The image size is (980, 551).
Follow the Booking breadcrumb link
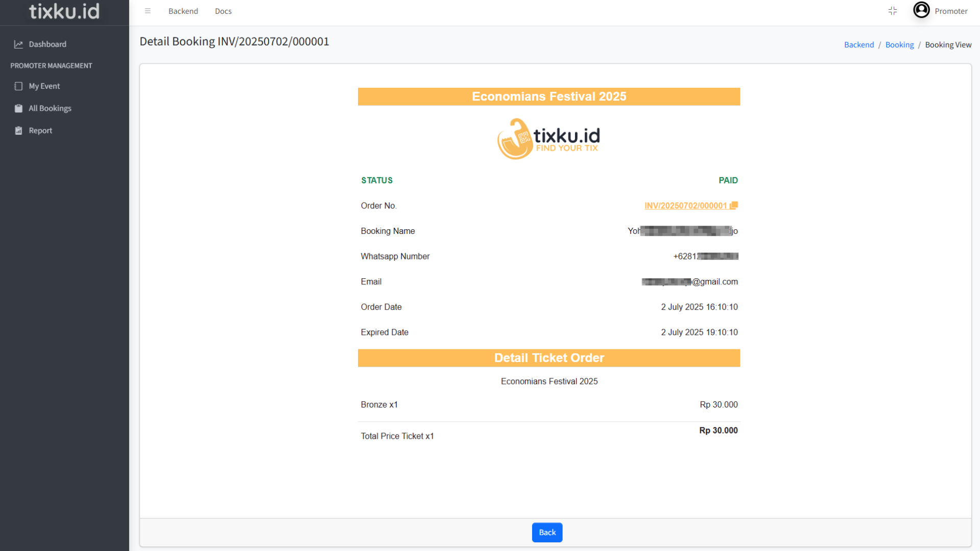899,45
